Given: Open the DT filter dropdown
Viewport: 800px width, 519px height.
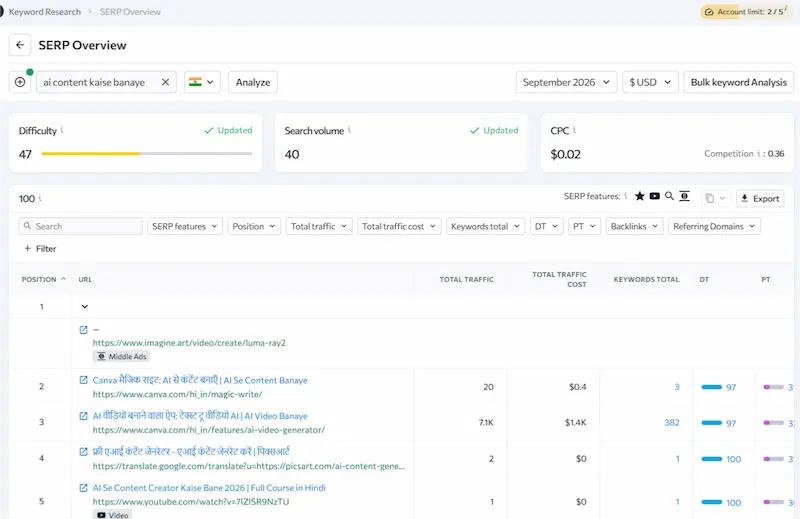Looking at the screenshot, I should pyautogui.click(x=546, y=226).
